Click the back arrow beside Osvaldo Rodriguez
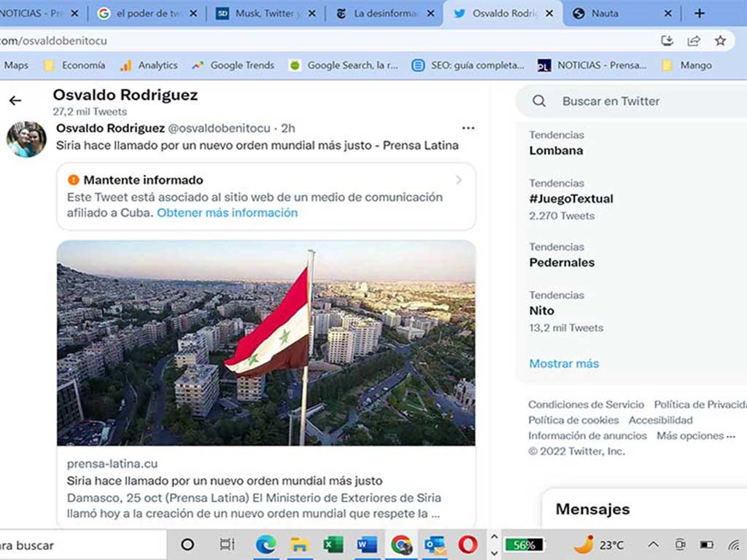 tap(15, 101)
